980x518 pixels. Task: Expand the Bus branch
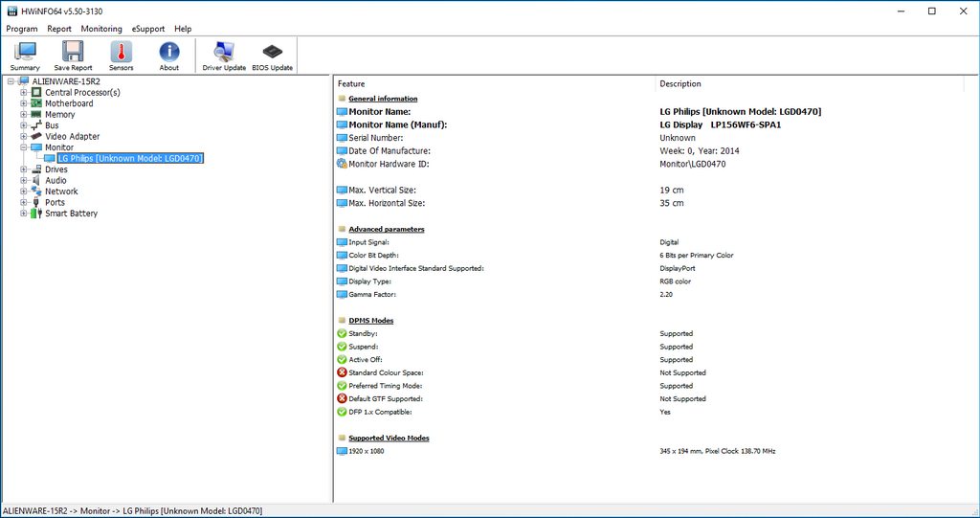coord(24,125)
